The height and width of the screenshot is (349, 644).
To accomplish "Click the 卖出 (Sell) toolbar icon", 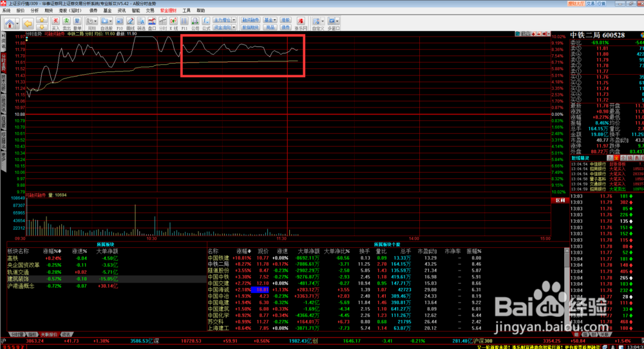I will 66,24.
